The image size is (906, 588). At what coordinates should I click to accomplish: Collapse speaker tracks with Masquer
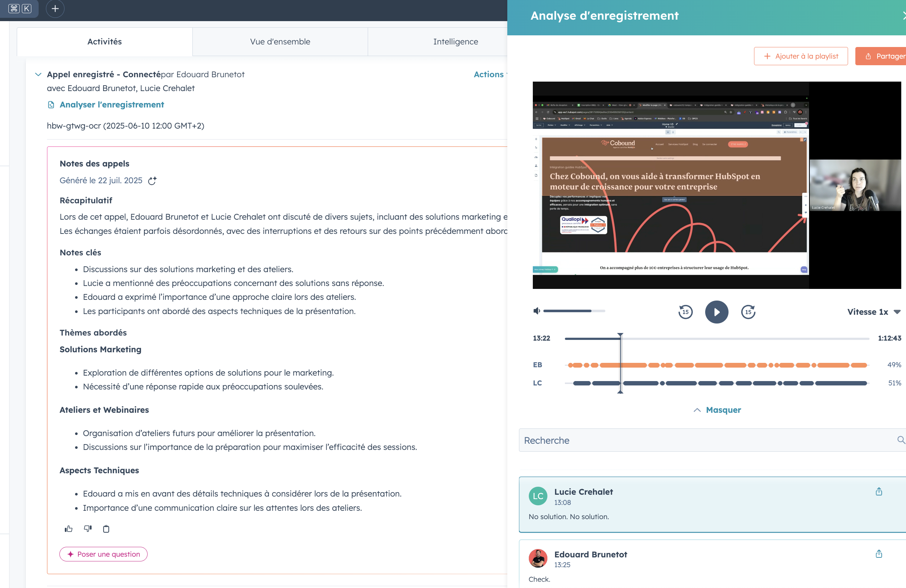(717, 410)
